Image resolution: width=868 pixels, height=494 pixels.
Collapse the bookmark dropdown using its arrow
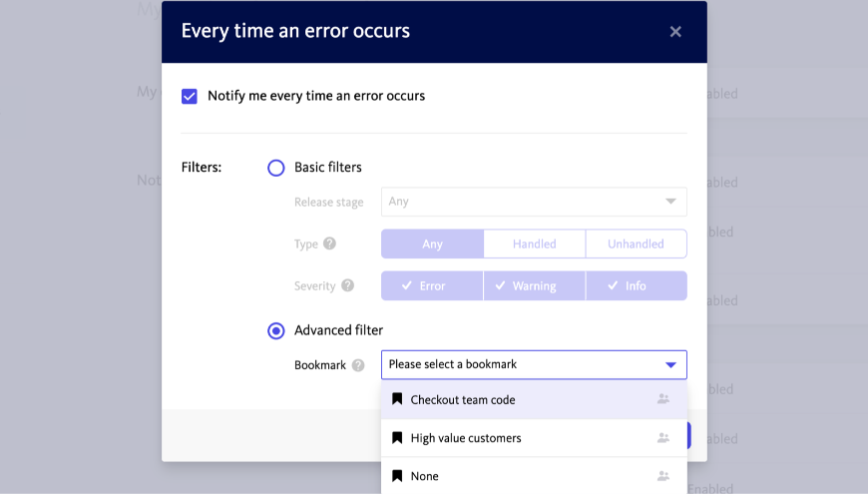coord(670,365)
